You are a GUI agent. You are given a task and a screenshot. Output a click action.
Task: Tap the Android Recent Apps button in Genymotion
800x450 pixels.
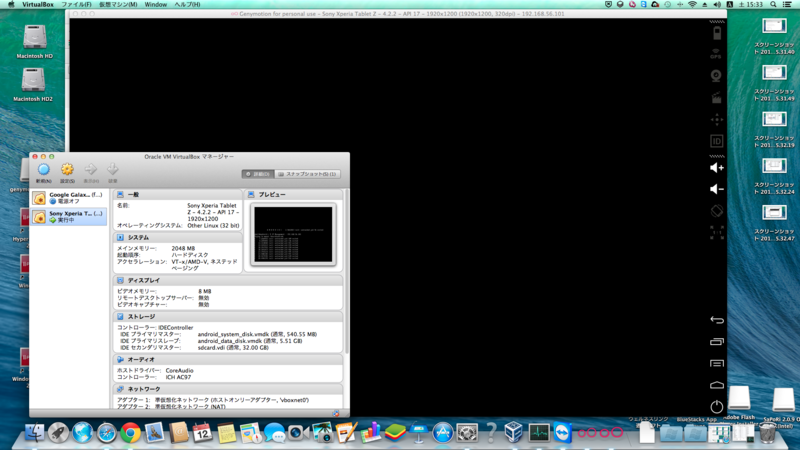click(717, 341)
